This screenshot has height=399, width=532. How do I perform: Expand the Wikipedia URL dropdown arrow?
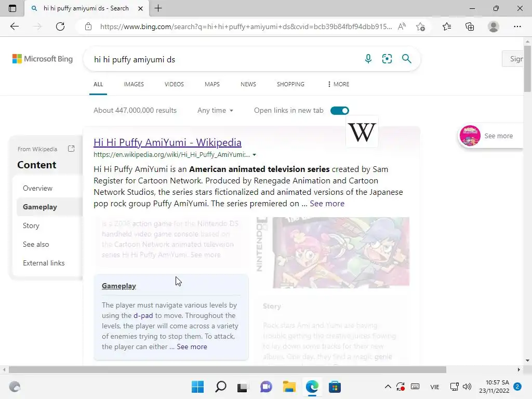(255, 155)
